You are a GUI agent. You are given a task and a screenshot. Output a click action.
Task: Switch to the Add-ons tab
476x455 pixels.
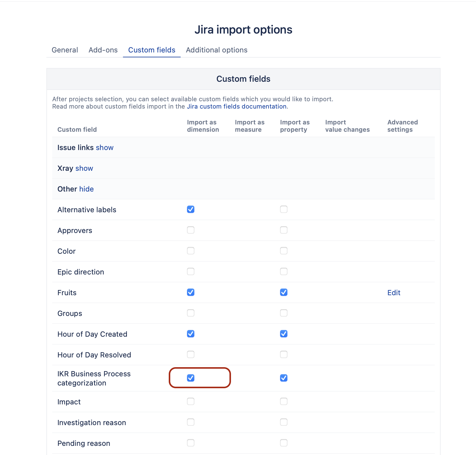coord(103,50)
